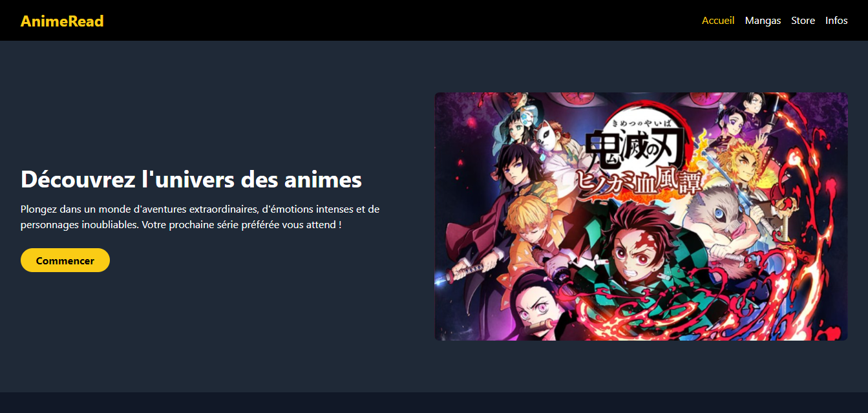868x413 pixels.
Task: Open the Store section
Action: (x=803, y=21)
